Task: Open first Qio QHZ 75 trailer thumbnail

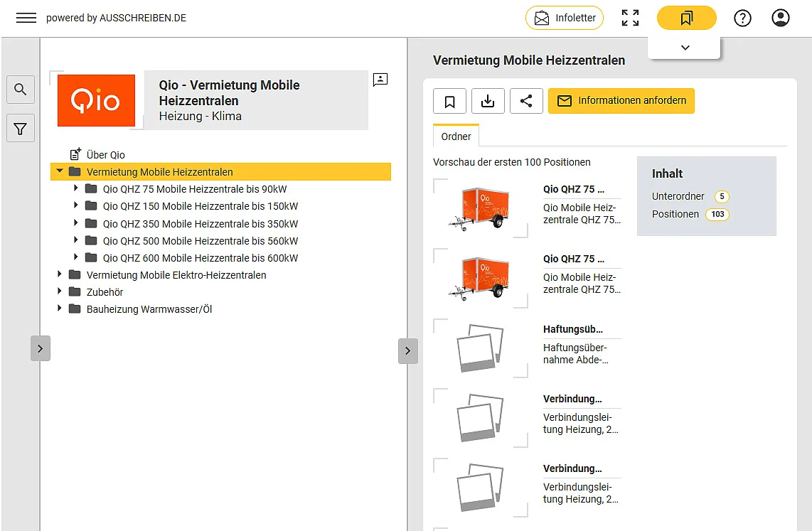Action: (x=479, y=208)
